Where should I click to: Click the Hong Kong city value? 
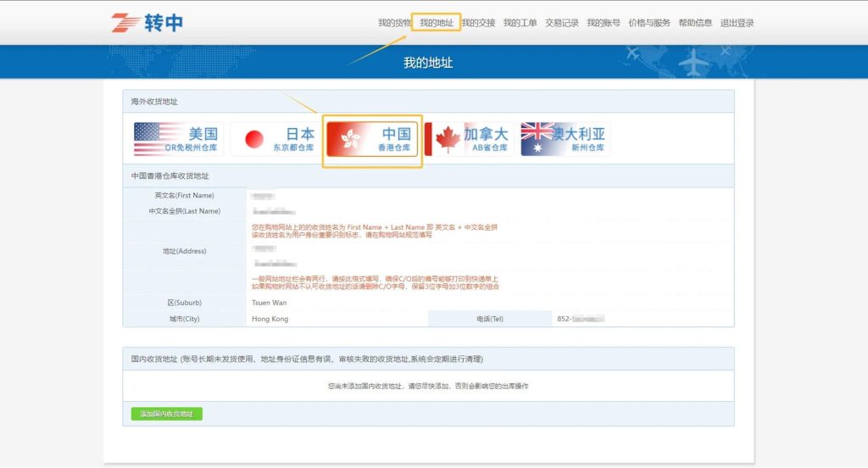[270, 319]
